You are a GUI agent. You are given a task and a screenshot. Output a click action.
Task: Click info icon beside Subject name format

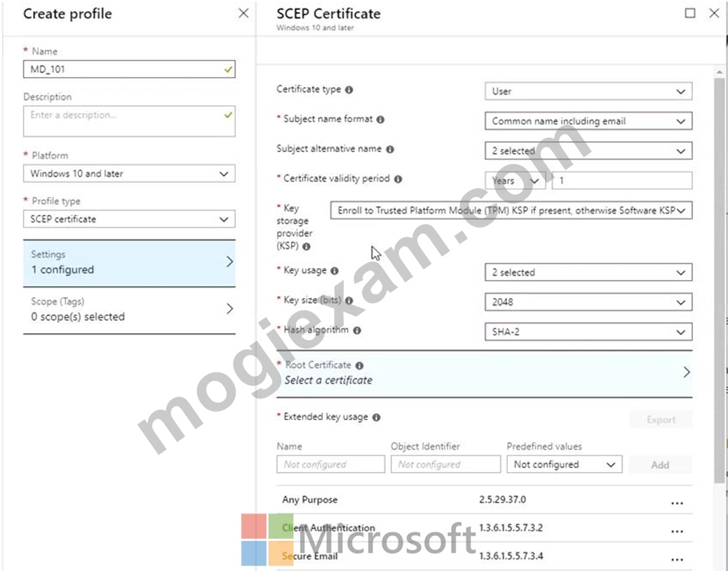point(380,119)
